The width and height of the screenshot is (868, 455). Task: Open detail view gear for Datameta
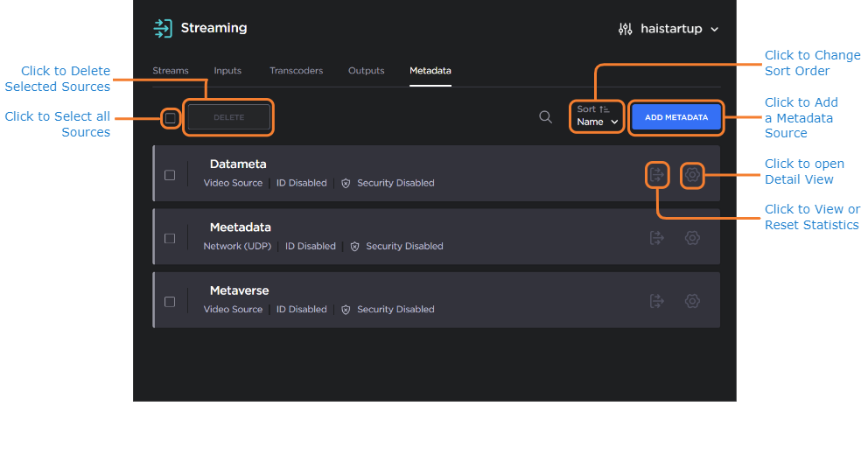pos(692,175)
